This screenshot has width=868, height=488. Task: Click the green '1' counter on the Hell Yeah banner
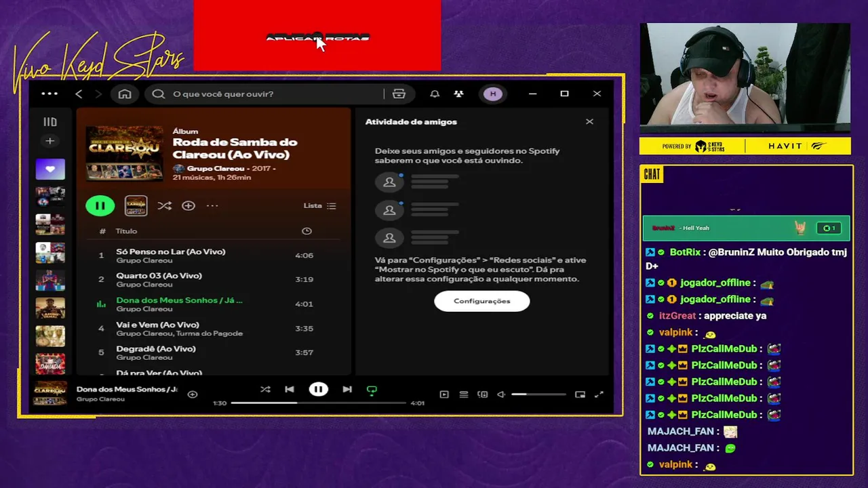[x=829, y=228]
